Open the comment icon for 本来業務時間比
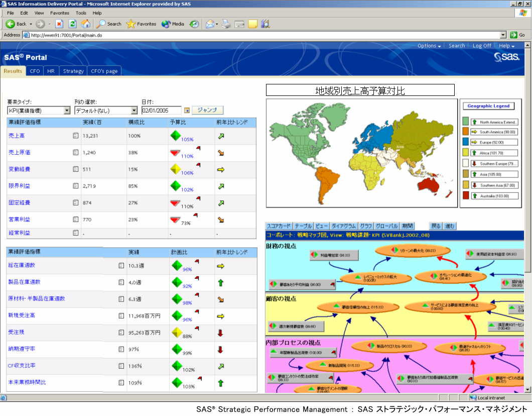Viewport: 532px width, 416px height. (121, 382)
